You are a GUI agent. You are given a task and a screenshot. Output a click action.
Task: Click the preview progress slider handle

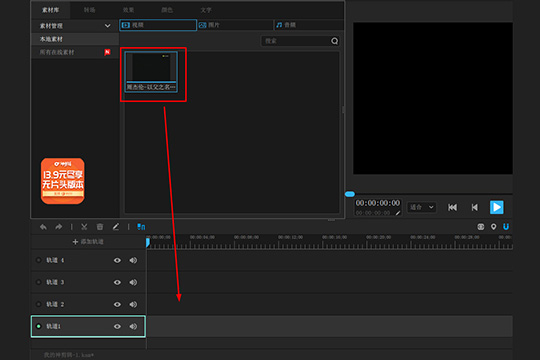350,194
